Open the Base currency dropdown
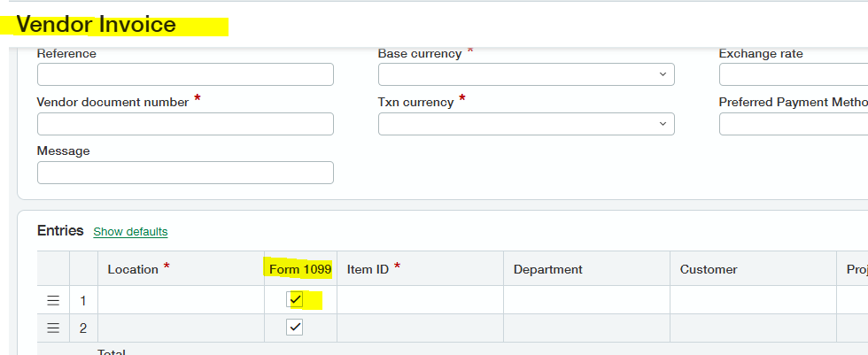Viewport: 868px width, 355px height. (526, 74)
